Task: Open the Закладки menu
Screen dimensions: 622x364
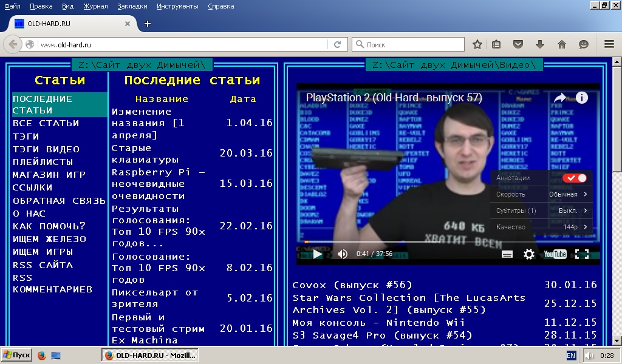Action: pyautogui.click(x=132, y=6)
